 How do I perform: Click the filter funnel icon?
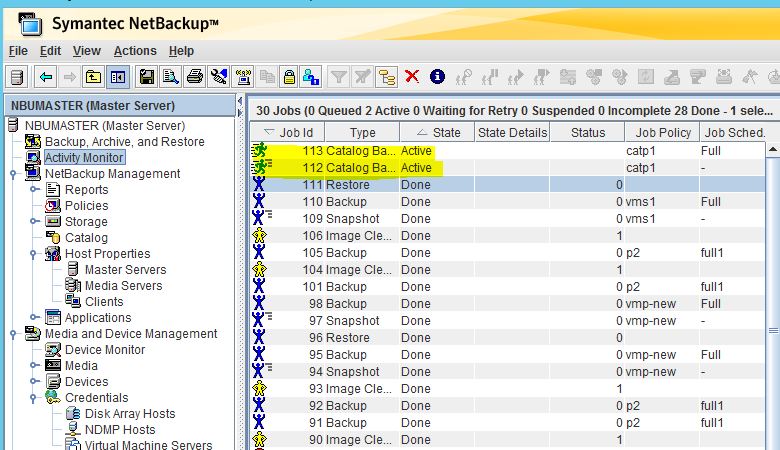click(x=339, y=77)
